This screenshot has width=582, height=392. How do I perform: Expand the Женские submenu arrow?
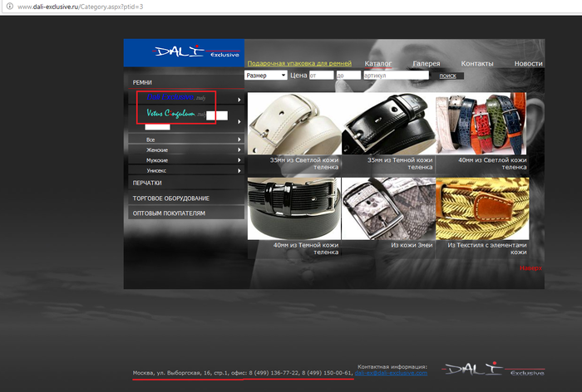tap(239, 149)
